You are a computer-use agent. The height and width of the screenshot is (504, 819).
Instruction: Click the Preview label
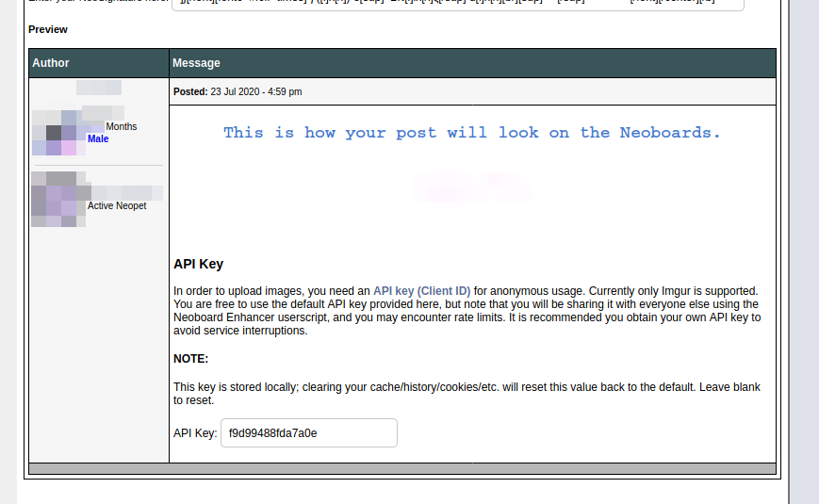[x=48, y=30]
